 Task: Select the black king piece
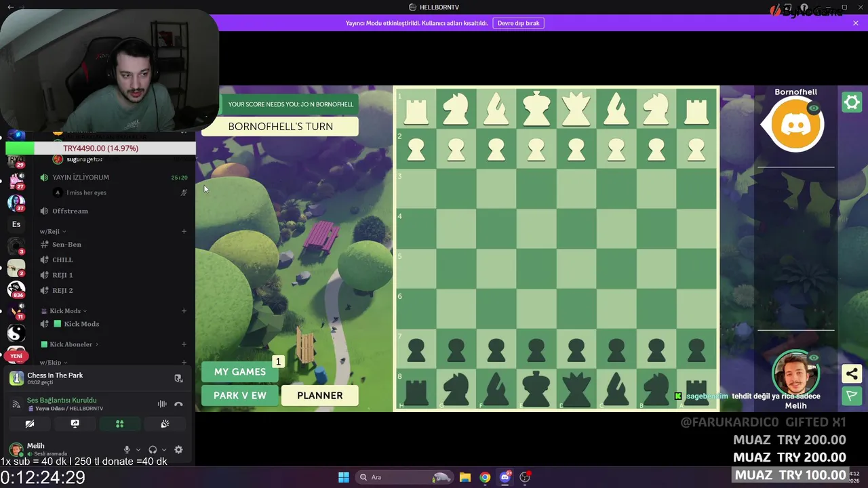pos(536,388)
